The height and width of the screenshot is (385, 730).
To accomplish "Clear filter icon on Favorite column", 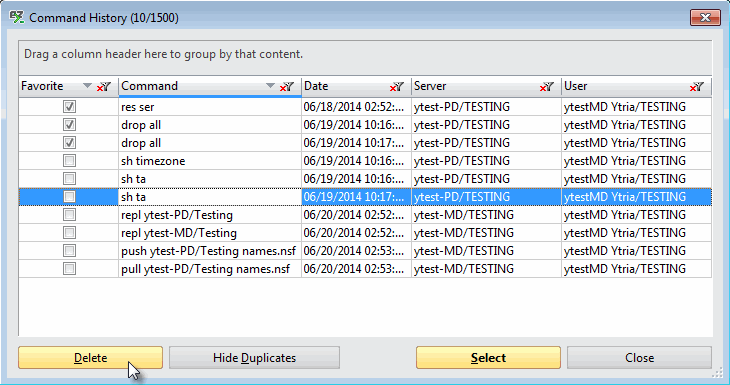I will coord(103,87).
